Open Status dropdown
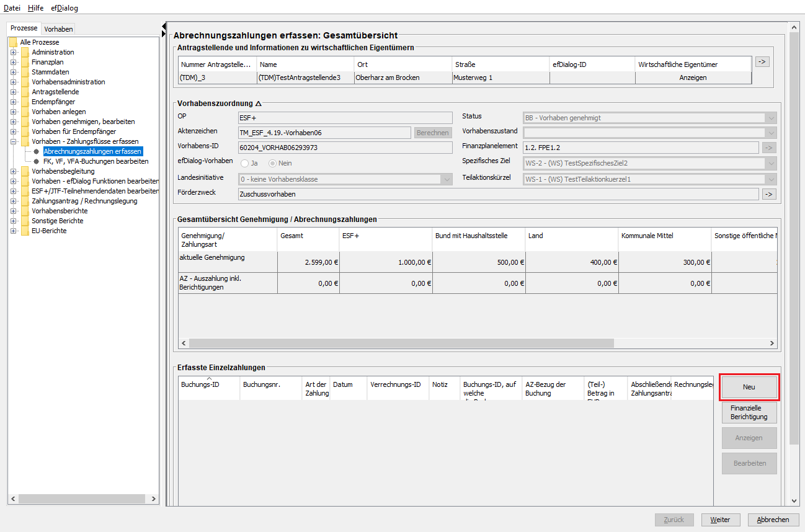The width and height of the screenshot is (805, 532). 771,118
